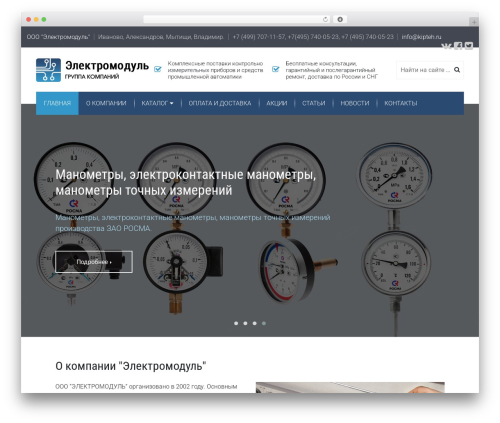Viewport: 500px width, 423px height.
Task: Open a new browser tab with the plus button
Action: 474,22
